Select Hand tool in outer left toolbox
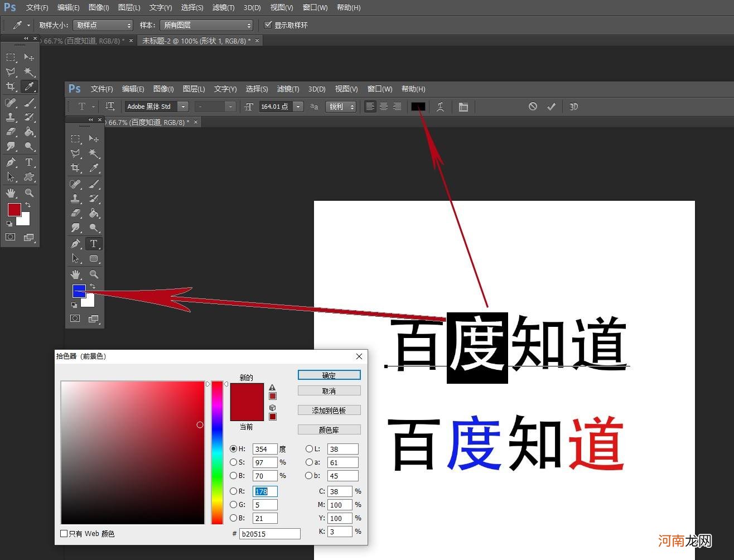The image size is (734, 560). pos(11,193)
